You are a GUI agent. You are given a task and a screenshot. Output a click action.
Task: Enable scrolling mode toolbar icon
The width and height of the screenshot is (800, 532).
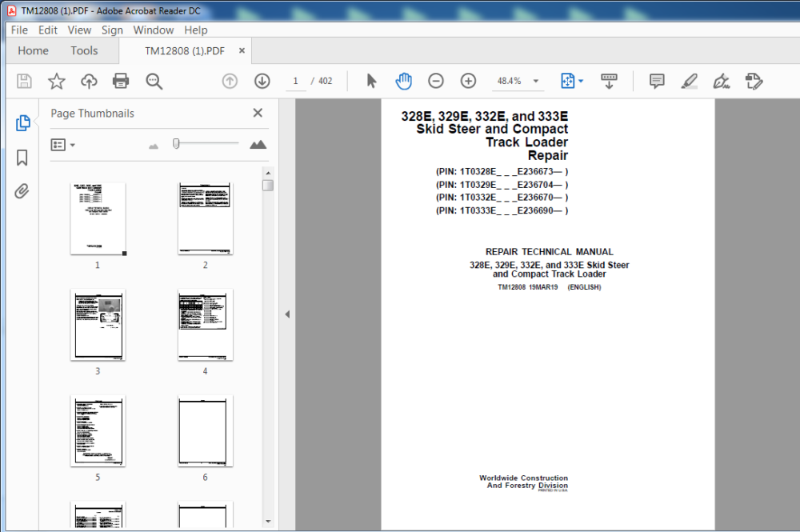(609, 81)
